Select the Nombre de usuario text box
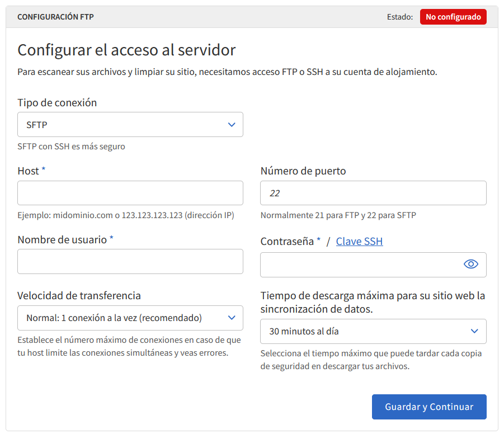The width and height of the screenshot is (504, 434). [x=130, y=261]
